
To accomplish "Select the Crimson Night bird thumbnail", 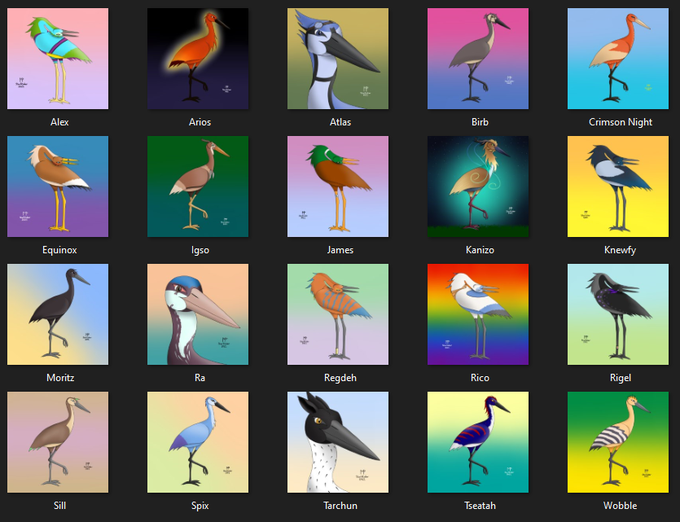I will [618, 59].
